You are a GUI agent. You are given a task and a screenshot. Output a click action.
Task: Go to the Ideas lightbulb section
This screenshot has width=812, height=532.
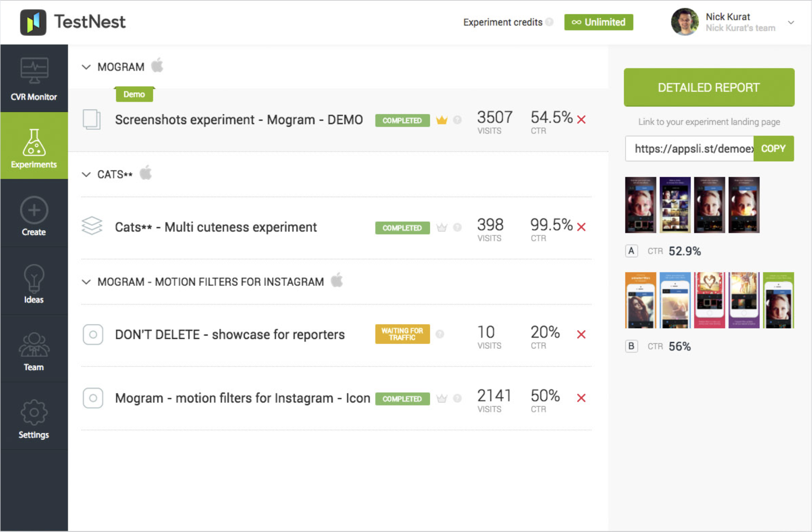[x=34, y=284]
